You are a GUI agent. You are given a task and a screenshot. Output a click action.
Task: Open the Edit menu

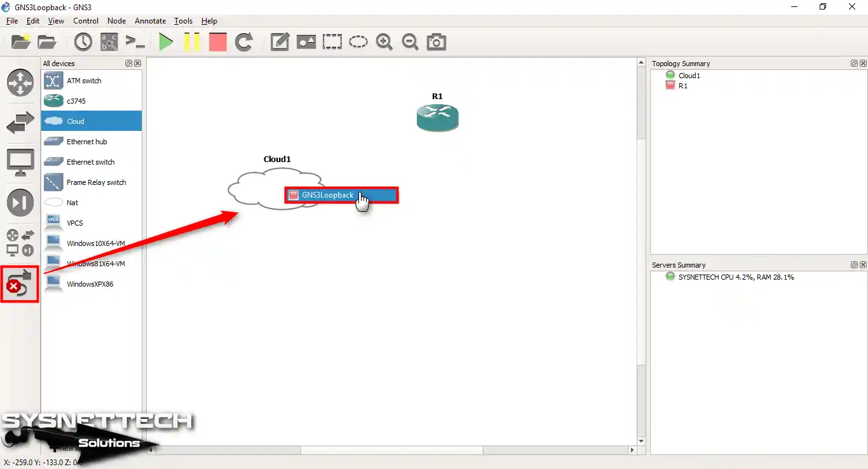pyautogui.click(x=33, y=21)
